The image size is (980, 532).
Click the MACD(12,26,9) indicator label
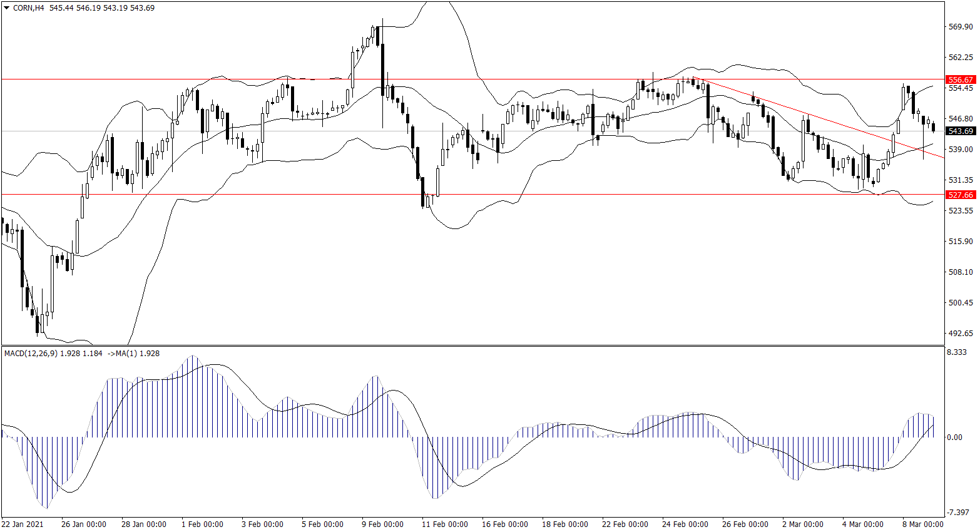31,354
